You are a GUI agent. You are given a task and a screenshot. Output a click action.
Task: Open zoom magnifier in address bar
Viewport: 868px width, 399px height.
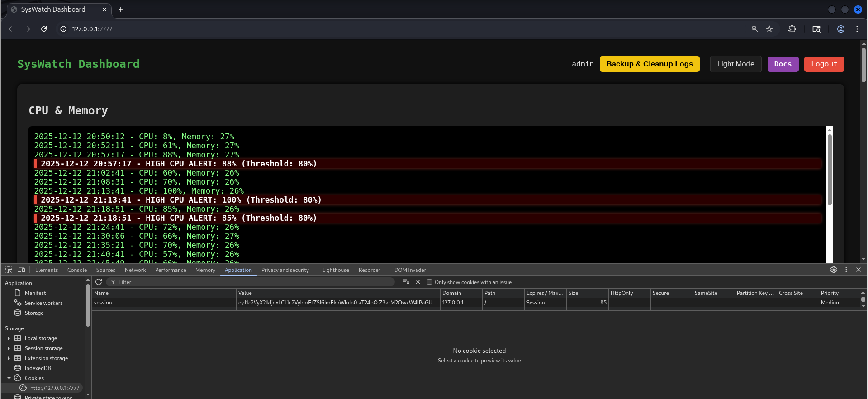click(x=754, y=29)
